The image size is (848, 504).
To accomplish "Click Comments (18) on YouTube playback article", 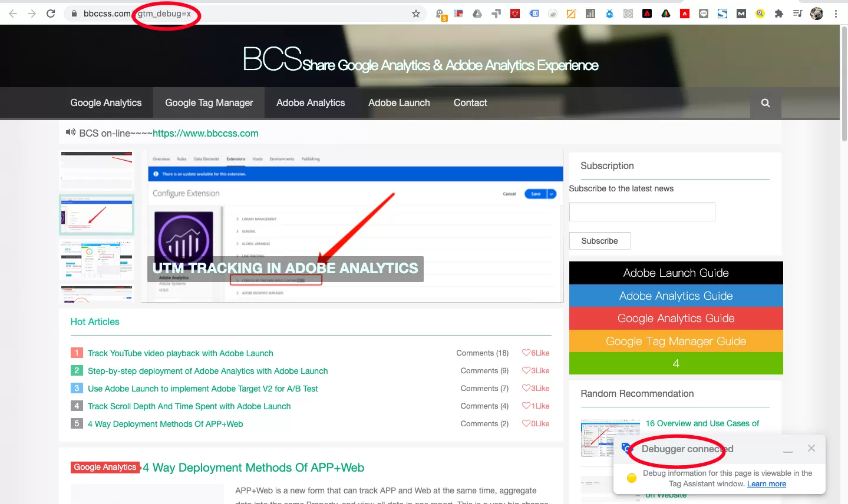I will pyautogui.click(x=483, y=353).
